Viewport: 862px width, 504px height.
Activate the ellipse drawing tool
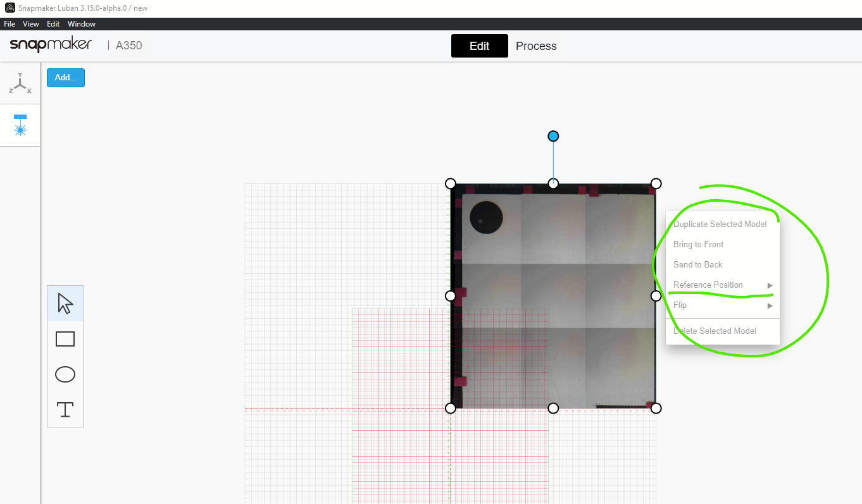(65, 374)
